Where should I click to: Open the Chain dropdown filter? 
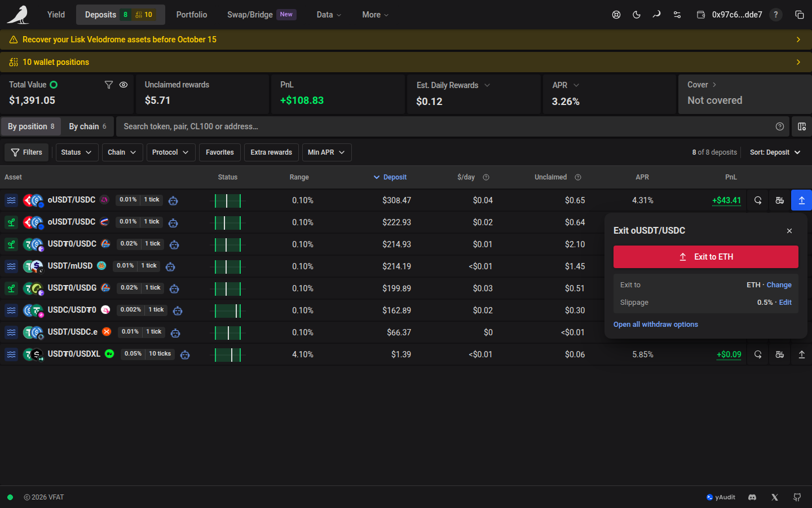click(122, 152)
